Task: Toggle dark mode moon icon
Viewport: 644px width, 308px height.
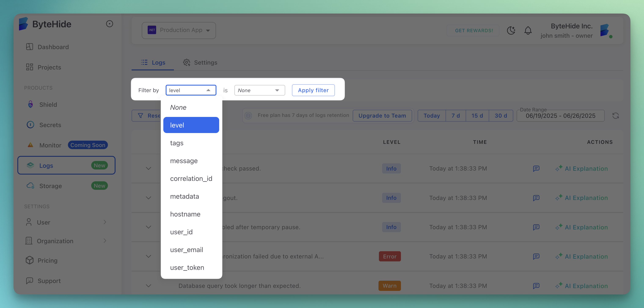Action: tap(511, 30)
